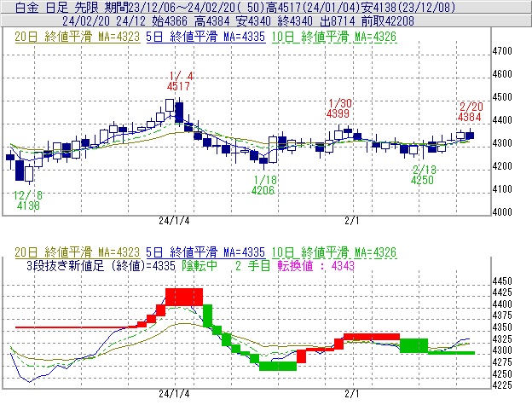Viewport: 532px width, 405px height.
Task: Click the 前取42208 value in header
Action: point(388,21)
